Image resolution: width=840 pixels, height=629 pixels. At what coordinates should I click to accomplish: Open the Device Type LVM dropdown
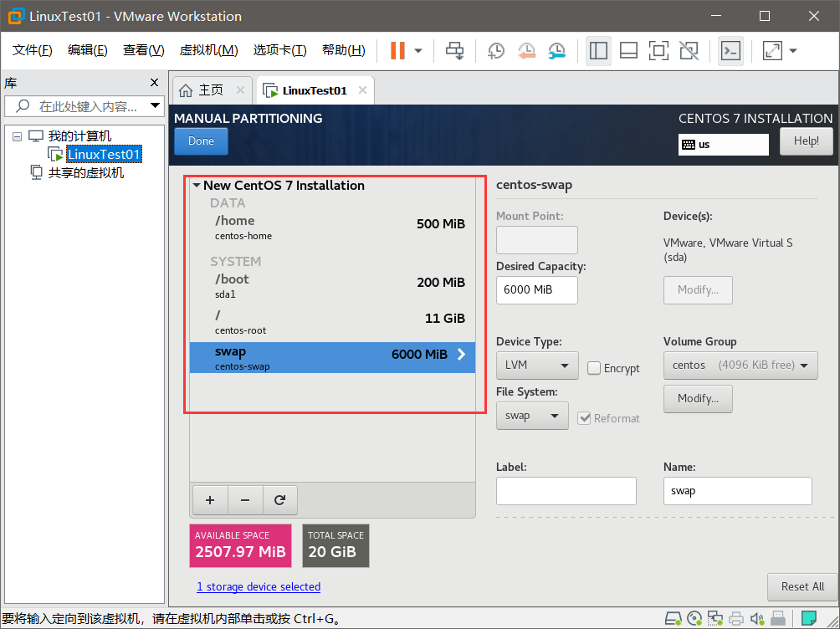click(537, 366)
